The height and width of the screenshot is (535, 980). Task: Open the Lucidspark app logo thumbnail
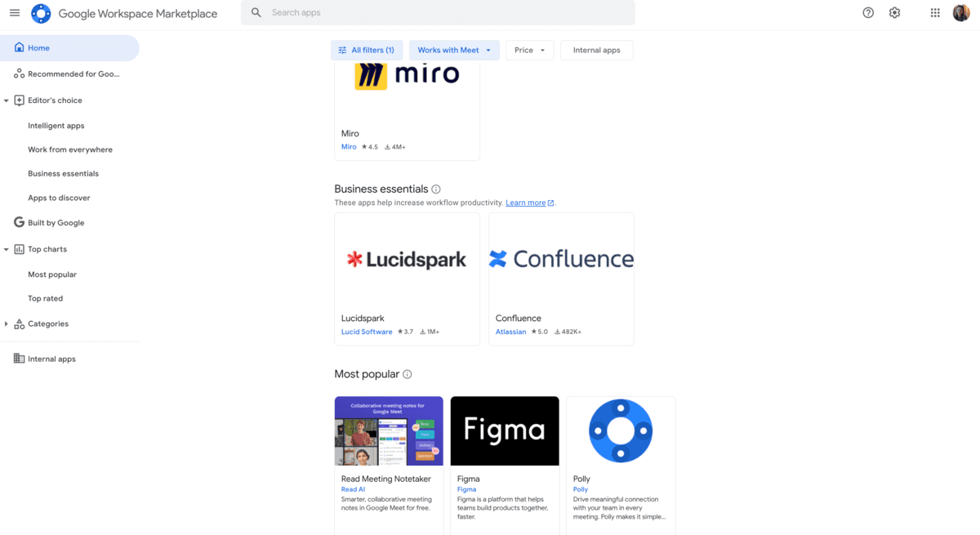click(x=408, y=260)
